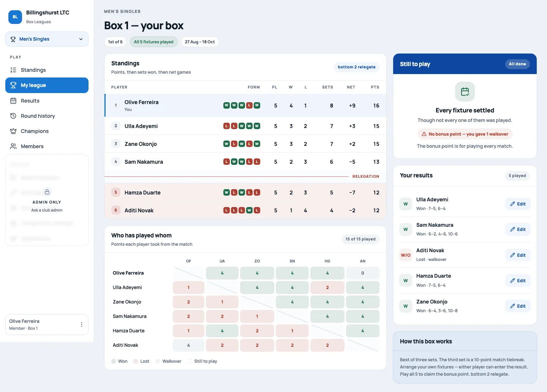The height and width of the screenshot is (392, 547).
Task: Go to the Standings page
Action: [47, 70]
